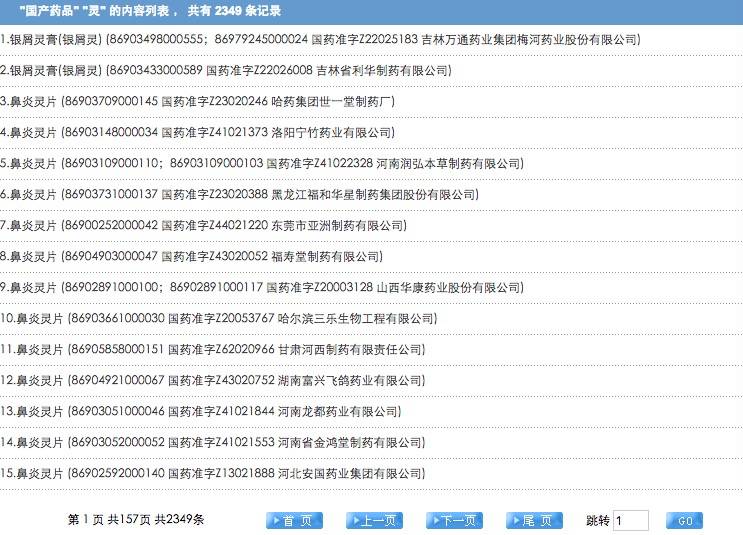The image size is (743, 535).
Task: Click the GO jump button
Action: tap(684, 520)
